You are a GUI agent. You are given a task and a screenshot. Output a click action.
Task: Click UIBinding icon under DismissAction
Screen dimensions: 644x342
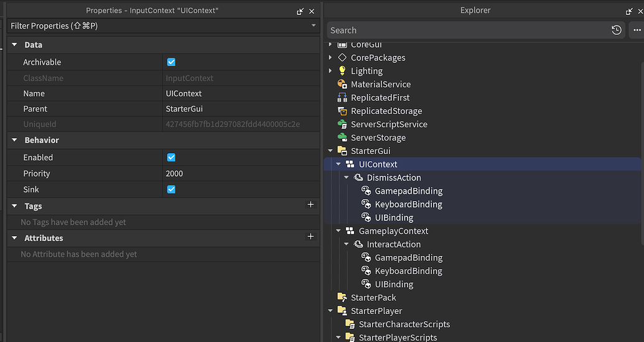click(x=366, y=217)
